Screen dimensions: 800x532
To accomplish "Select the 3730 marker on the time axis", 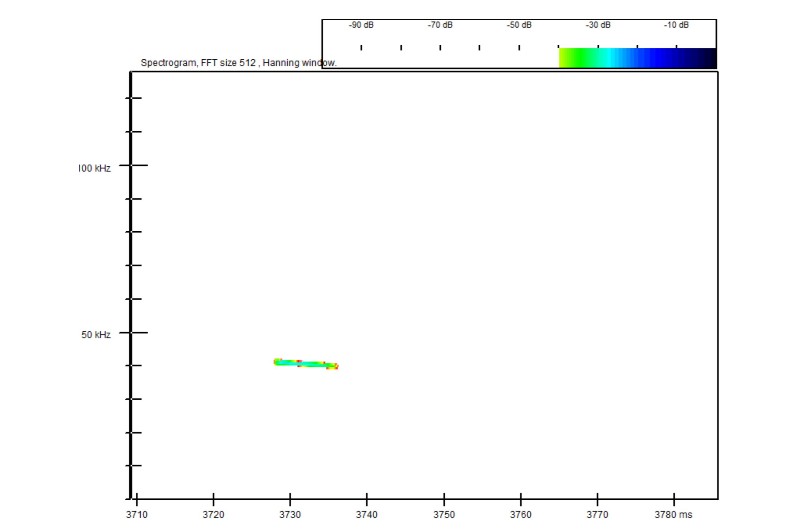I will click(x=290, y=515).
